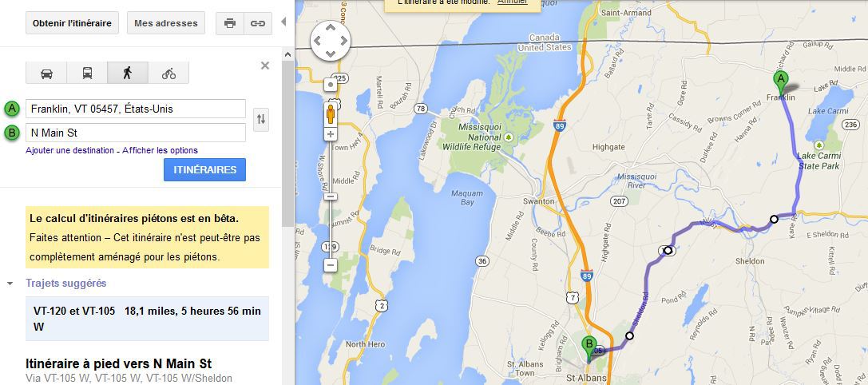Click the link share icon
Screen dimensions: 868x385
258,23
